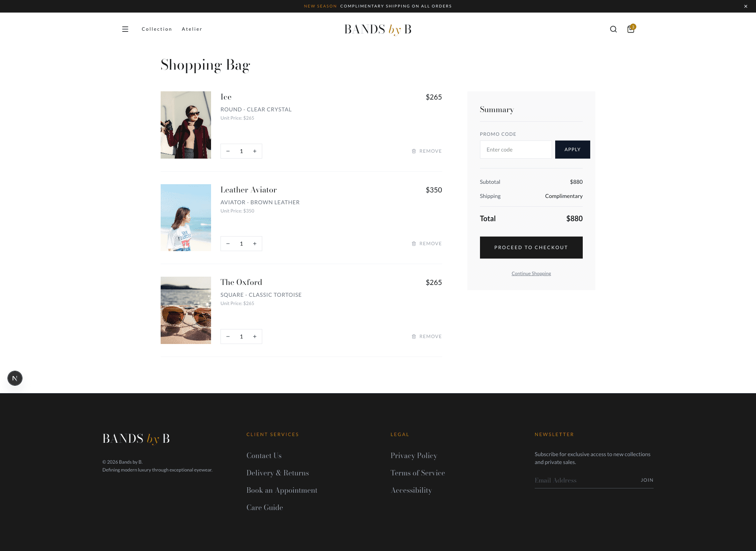The width and height of the screenshot is (756, 551).
Task: Click the round N floating badge
Action: 15,378
